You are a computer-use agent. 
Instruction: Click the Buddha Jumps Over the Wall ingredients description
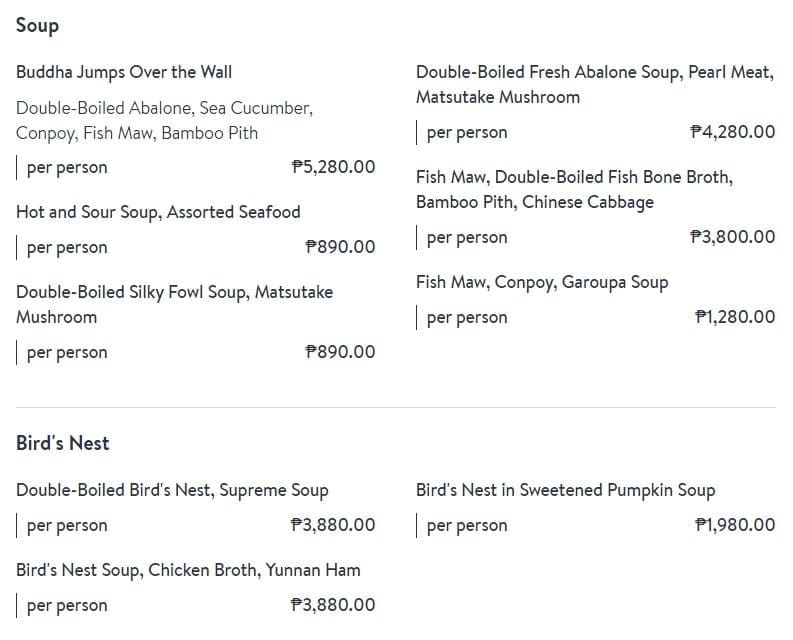click(165, 120)
